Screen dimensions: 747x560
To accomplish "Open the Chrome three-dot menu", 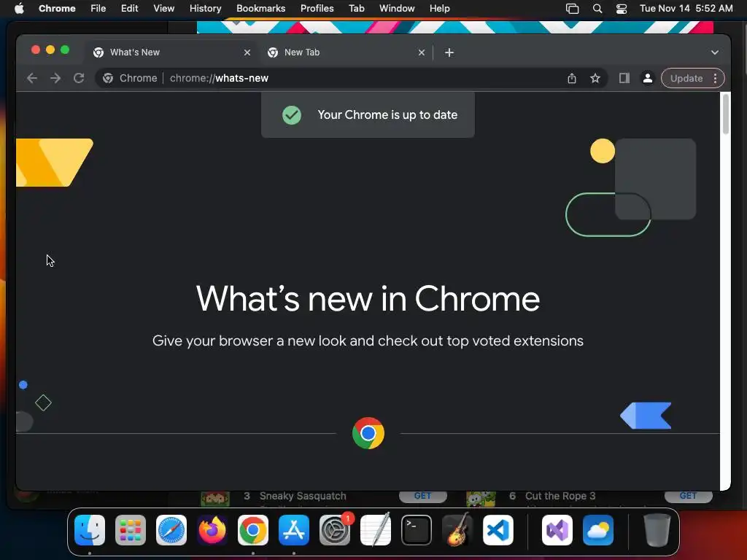I will pyautogui.click(x=715, y=78).
